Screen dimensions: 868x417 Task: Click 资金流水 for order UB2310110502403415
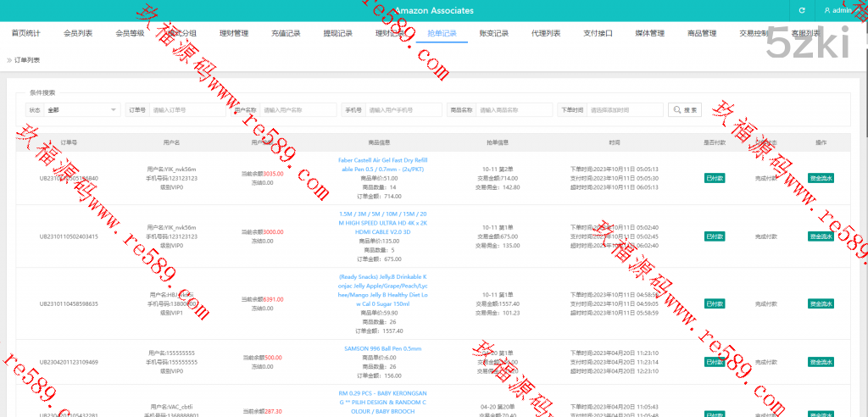[821, 236]
